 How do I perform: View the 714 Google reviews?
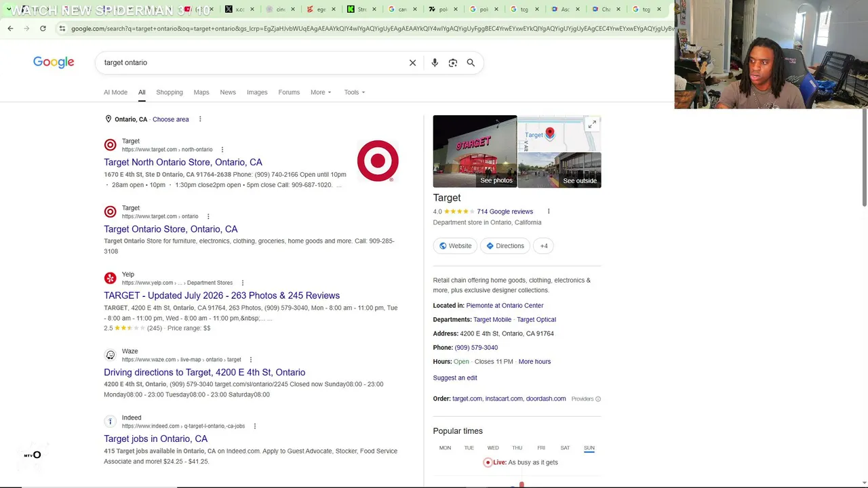pyautogui.click(x=505, y=211)
